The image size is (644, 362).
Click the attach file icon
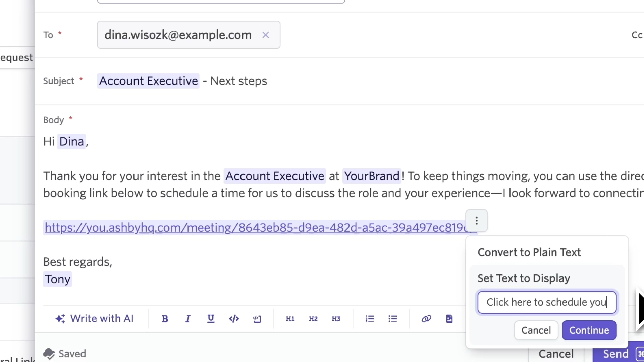449,319
